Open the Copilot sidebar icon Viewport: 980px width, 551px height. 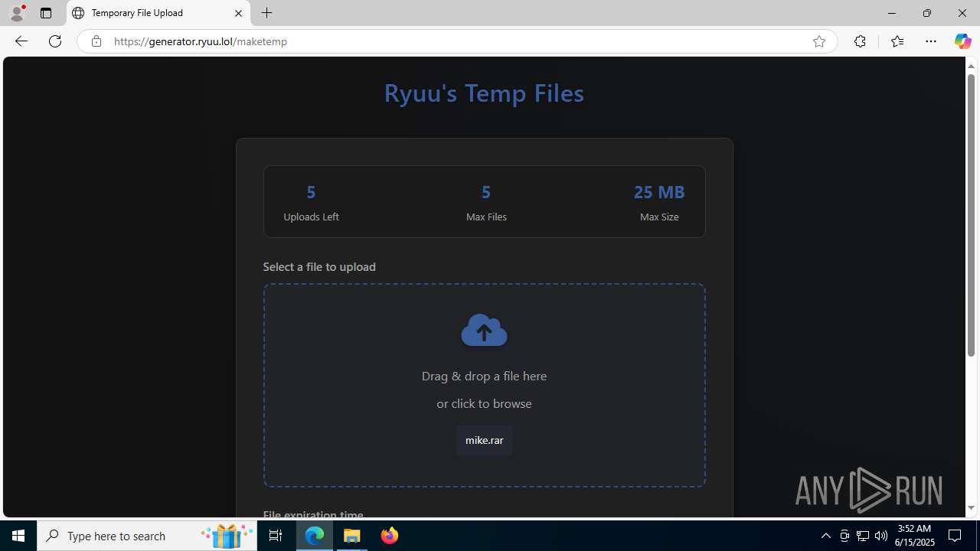pyautogui.click(x=962, y=41)
